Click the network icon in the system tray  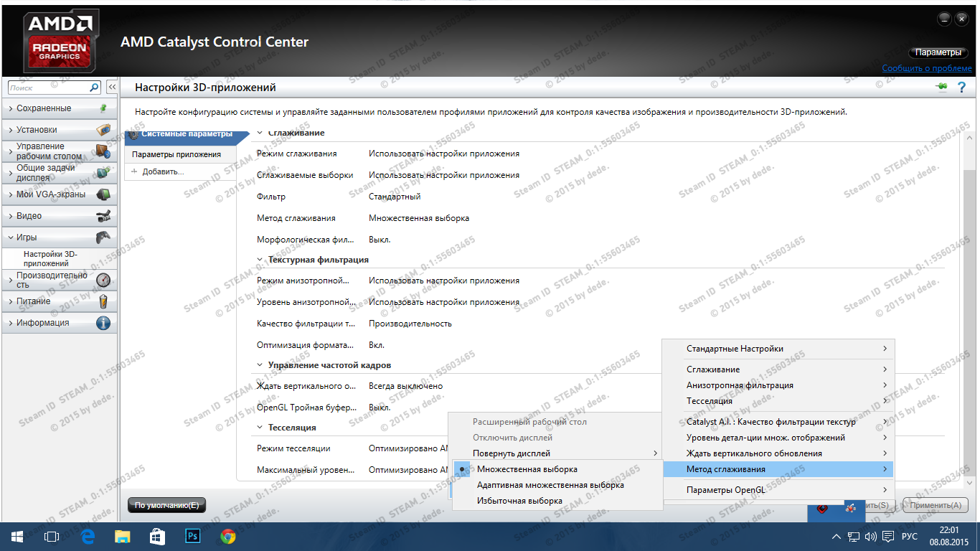(854, 537)
